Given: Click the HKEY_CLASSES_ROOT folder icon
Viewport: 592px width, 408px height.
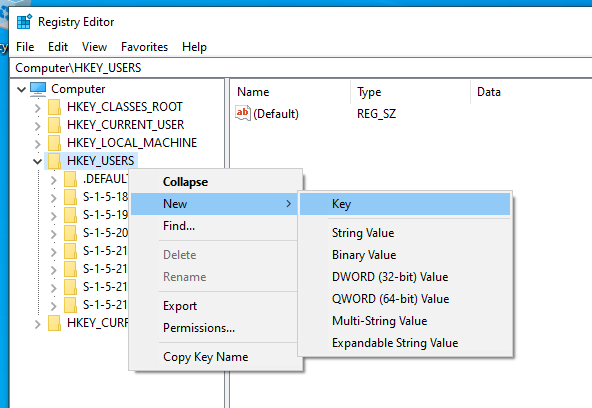Looking at the screenshot, I should click(x=54, y=107).
